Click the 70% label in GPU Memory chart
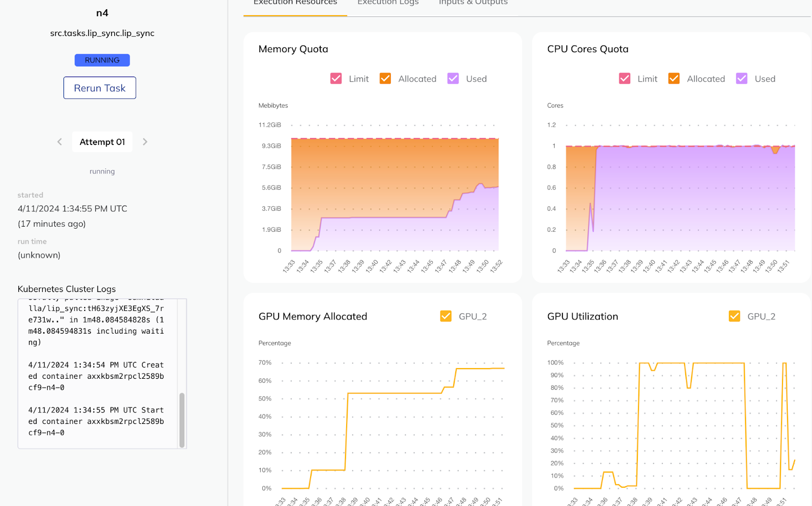Image resolution: width=812 pixels, height=506 pixels. [x=265, y=363]
